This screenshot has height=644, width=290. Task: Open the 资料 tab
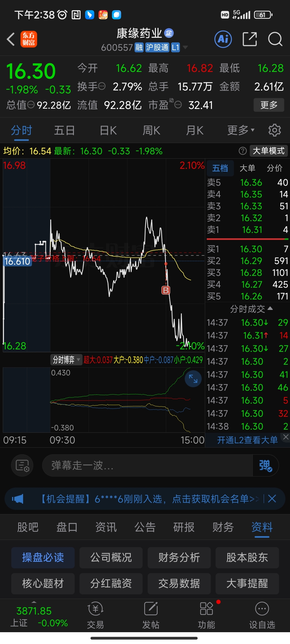262,527
